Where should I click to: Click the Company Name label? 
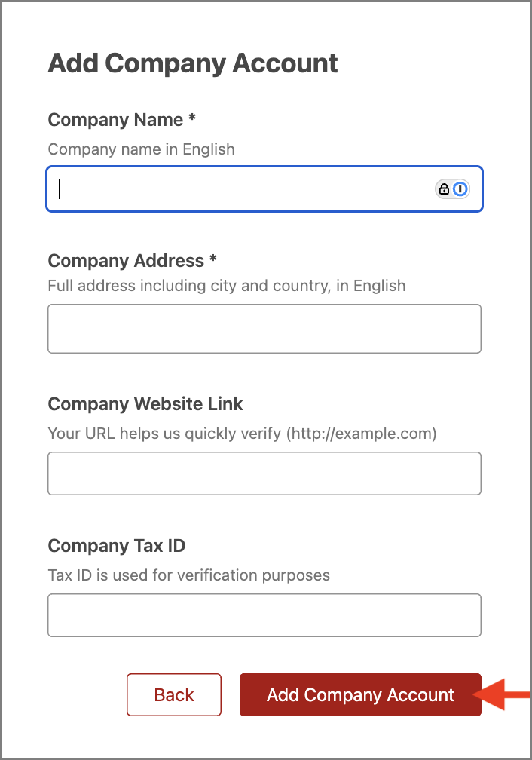click(x=115, y=120)
